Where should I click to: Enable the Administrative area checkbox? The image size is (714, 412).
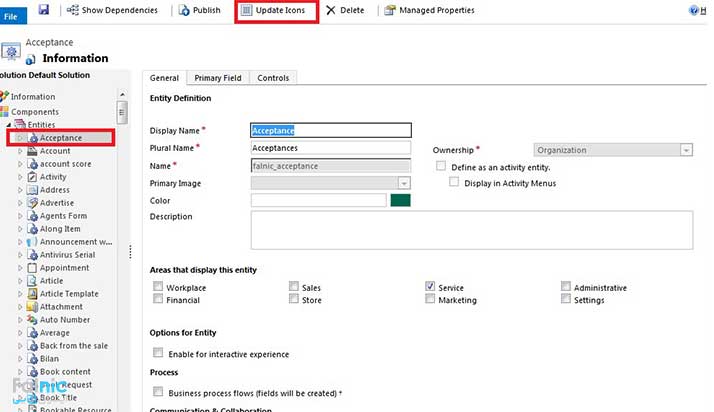click(x=566, y=286)
